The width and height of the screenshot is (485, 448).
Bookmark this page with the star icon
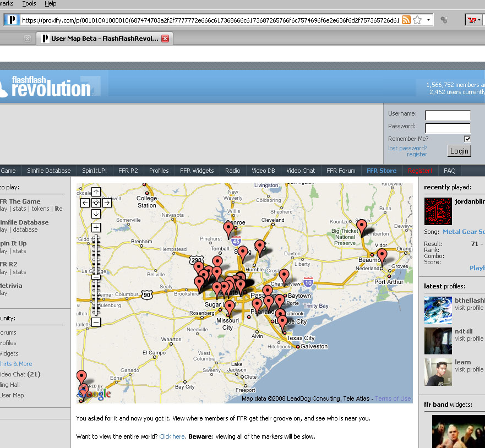418,20
